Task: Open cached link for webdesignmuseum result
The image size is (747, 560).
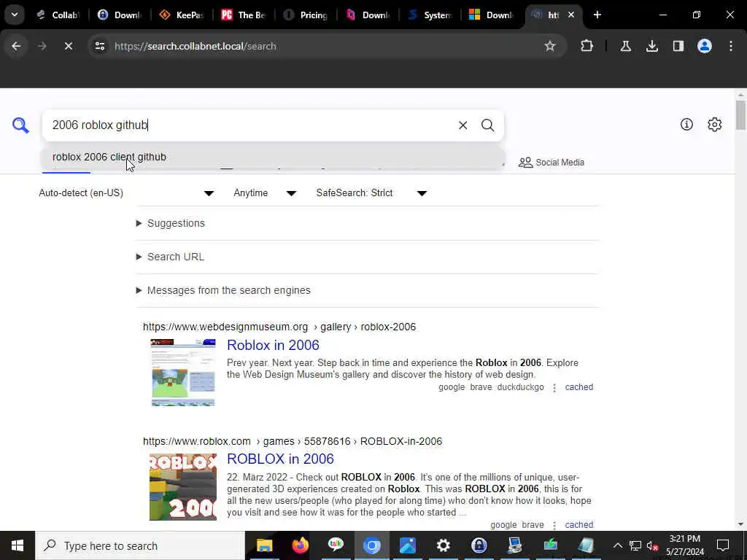Action: click(578, 387)
